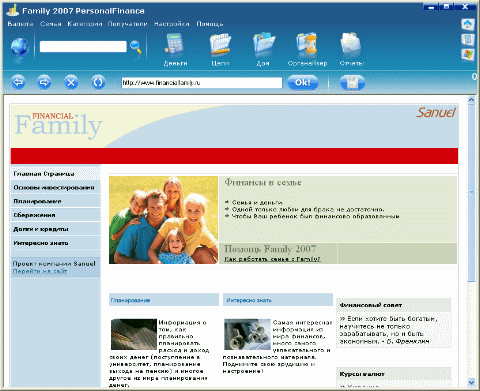
Task: Open the Настройки menu
Action: coord(171,24)
